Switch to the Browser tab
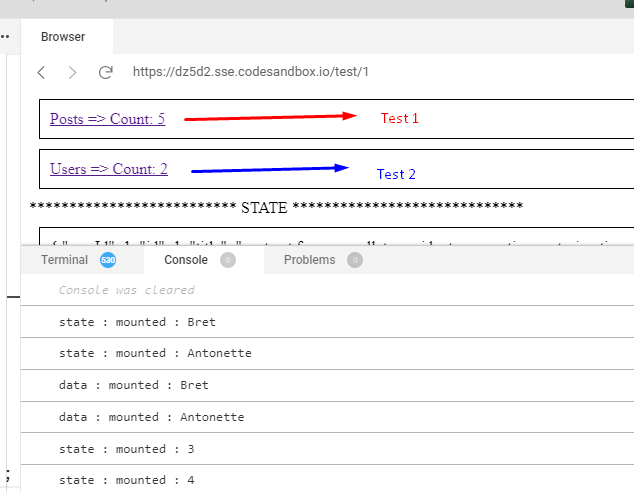 point(63,37)
